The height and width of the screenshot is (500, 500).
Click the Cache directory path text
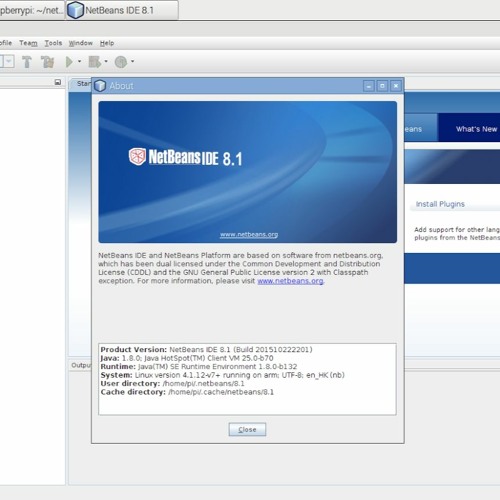221,392
